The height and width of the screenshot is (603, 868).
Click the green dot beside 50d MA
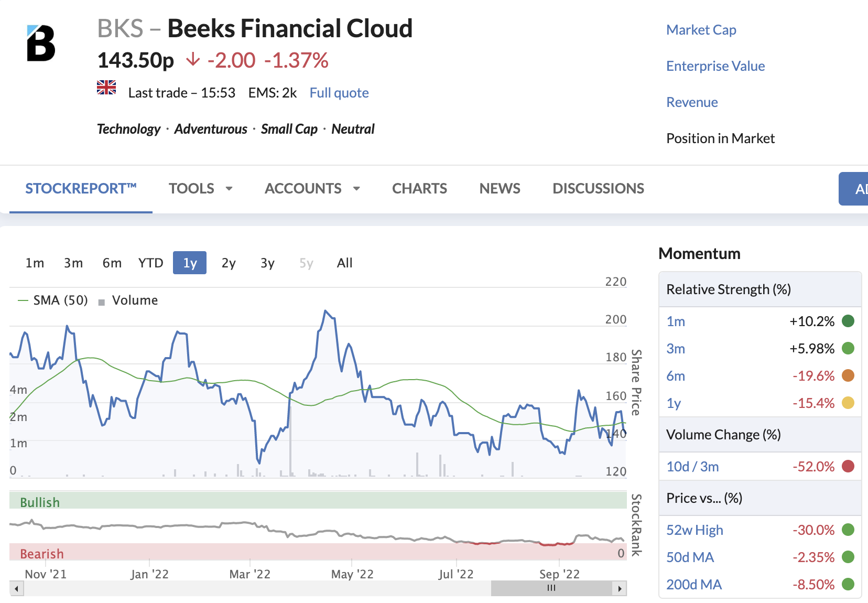(848, 557)
